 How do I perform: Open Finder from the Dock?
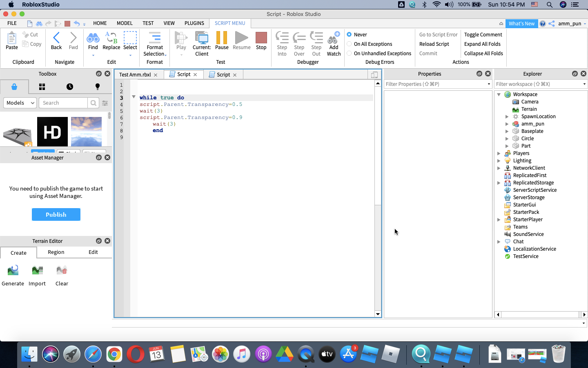point(29,354)
